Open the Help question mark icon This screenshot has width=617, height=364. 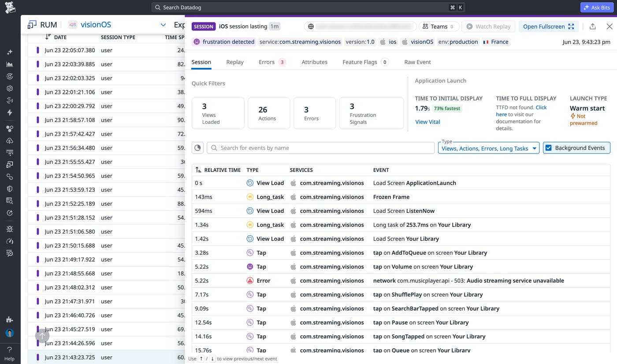[x=9, y=349]
